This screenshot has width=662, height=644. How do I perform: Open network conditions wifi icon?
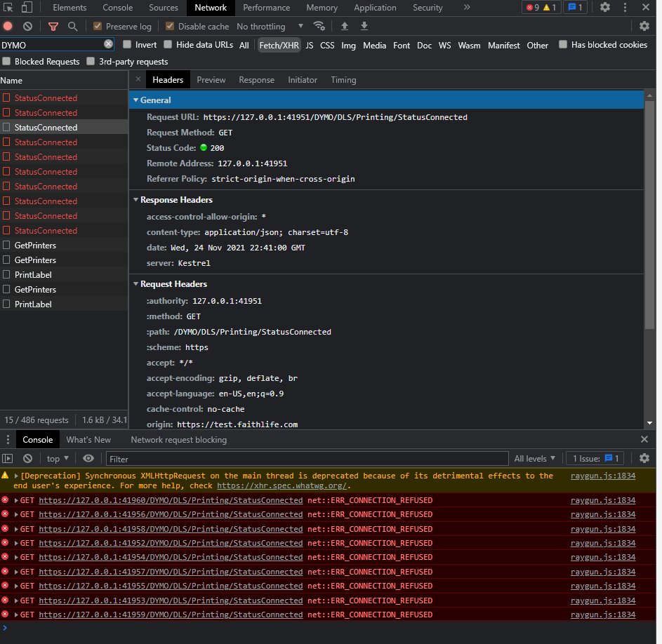[319, 26]
